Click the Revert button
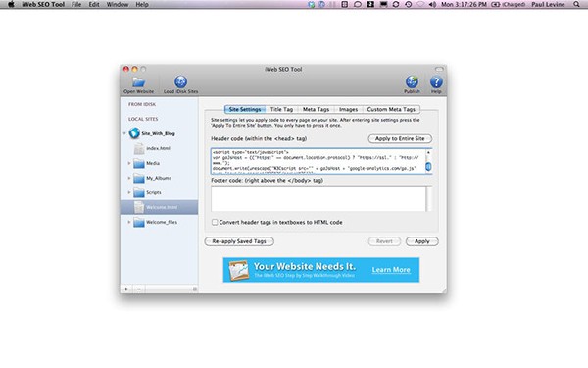Image resolution: width=588 pixels, height=368 pixels. [x=384, y=241]
